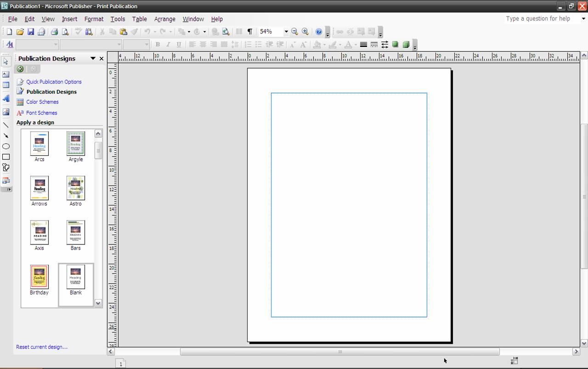Click the Print Preview icon

65,32
